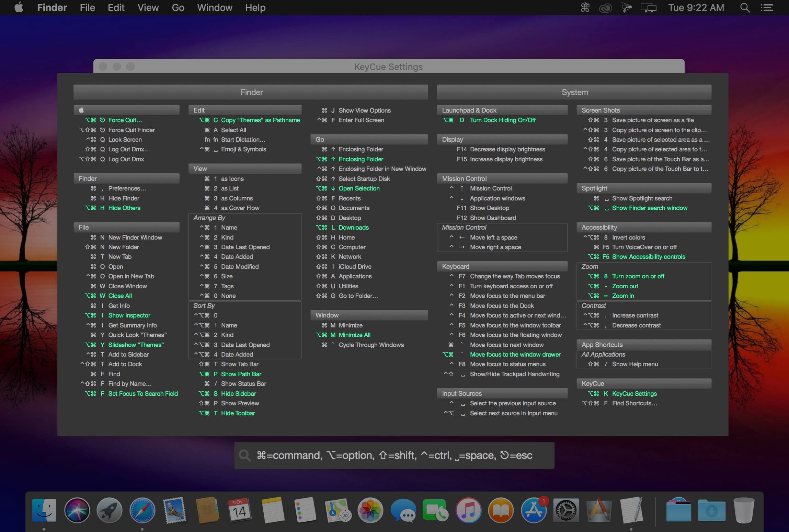
Task: Open System Preferences gear in Dock
Action: [x=566, y=510]
